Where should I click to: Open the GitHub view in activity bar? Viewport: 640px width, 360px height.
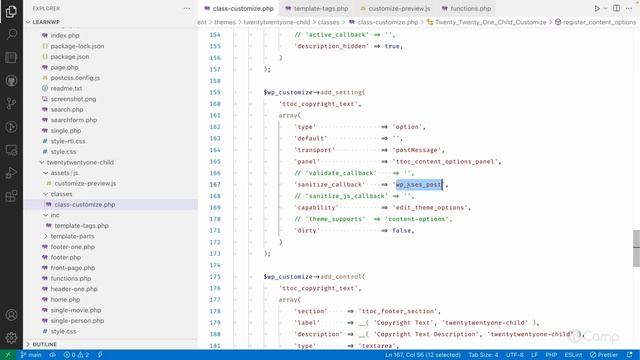coord(11,80)
